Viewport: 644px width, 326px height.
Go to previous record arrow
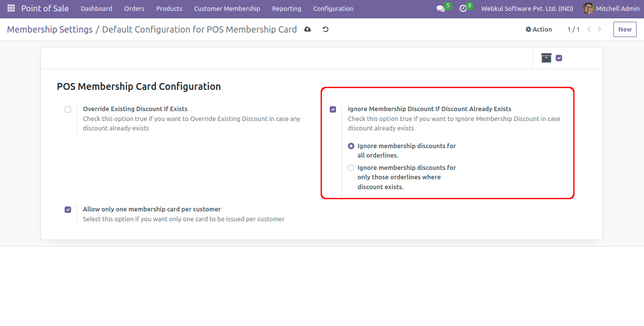tap(589, 30)
